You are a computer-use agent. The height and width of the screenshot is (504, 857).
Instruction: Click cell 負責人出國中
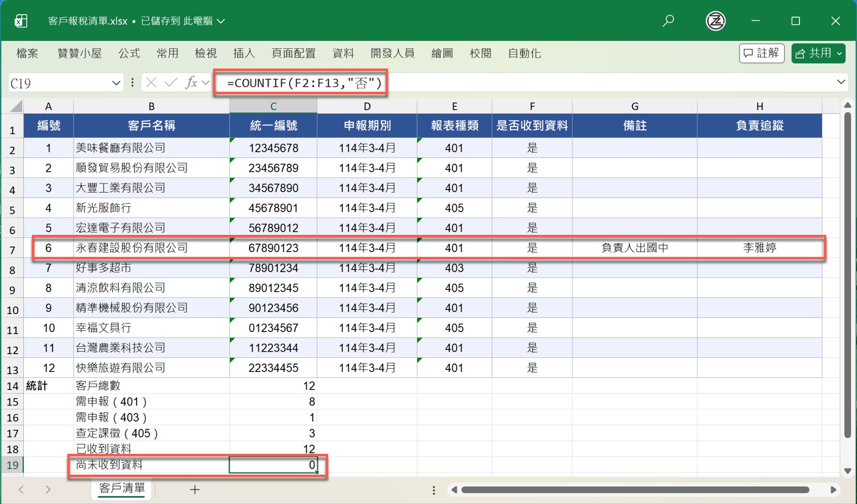click(635, 248)
